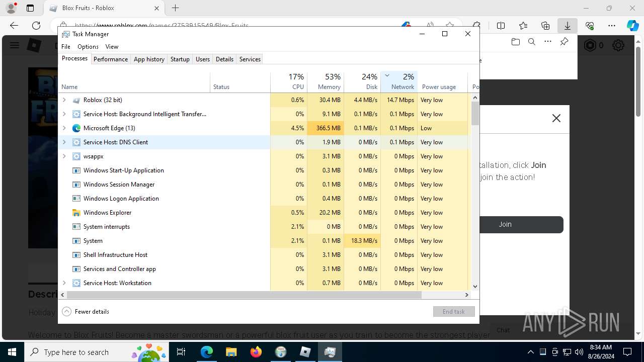644x362 pixels.
Task: Click the Service Host: DNS Client gear icon
Action: click(76, 142)
